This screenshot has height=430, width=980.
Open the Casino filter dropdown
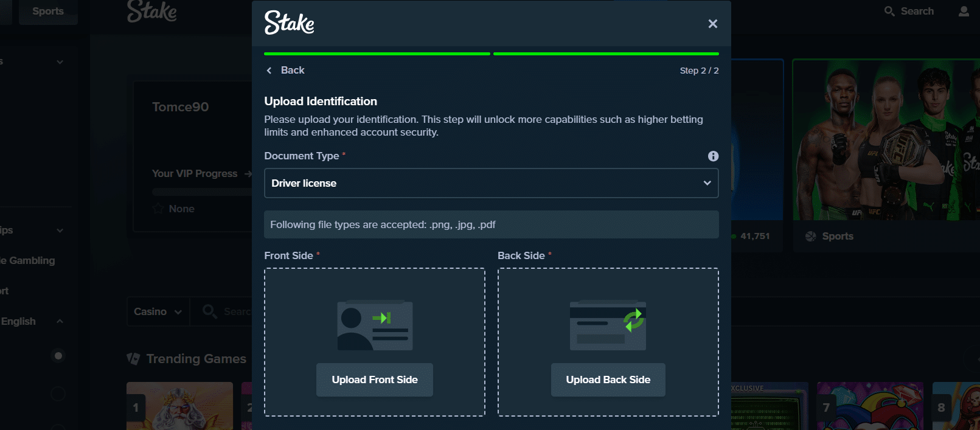158,312
